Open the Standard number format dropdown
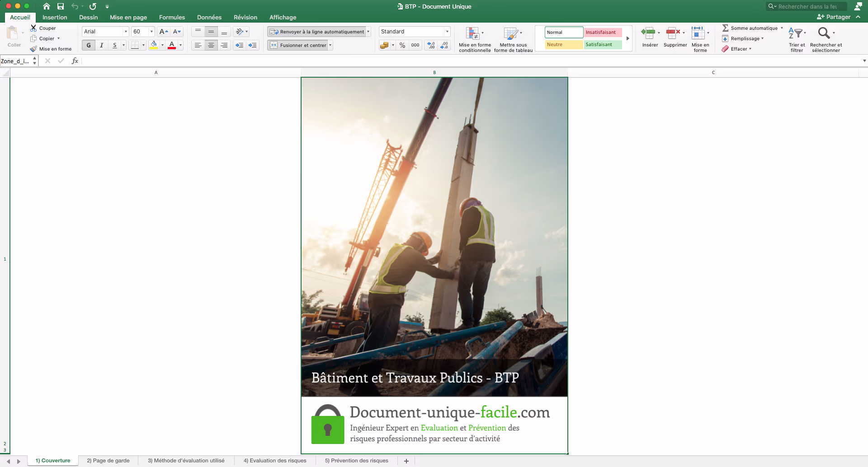 pos(447,32)
